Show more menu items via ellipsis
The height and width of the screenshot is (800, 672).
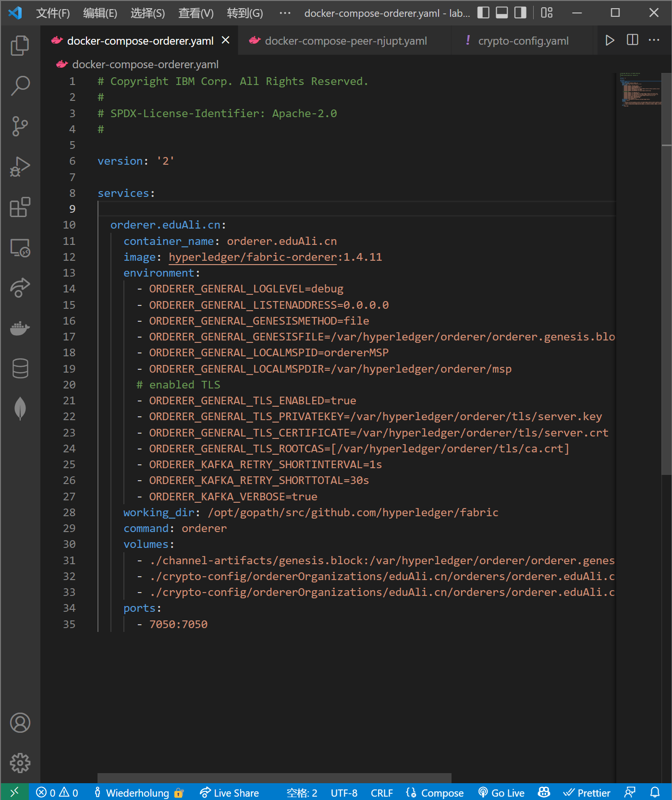coord(285,13)
